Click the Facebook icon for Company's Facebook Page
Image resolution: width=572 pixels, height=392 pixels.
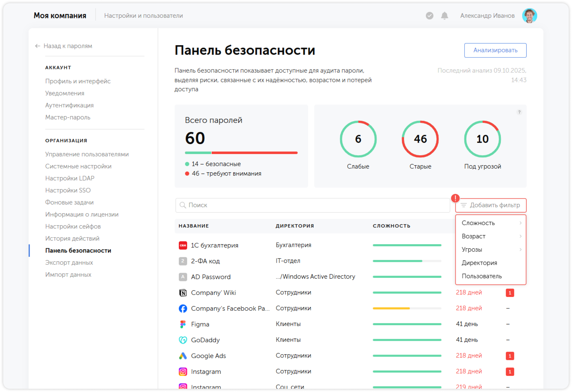(183, 308)
